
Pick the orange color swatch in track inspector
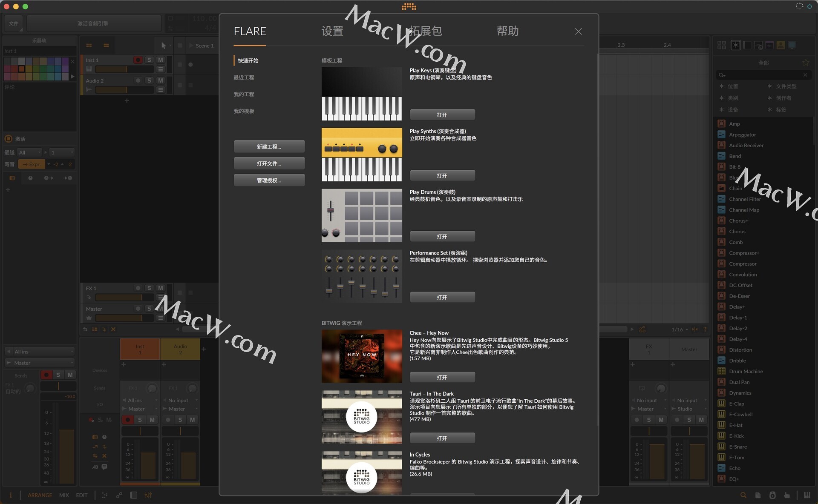click(21, 69)
